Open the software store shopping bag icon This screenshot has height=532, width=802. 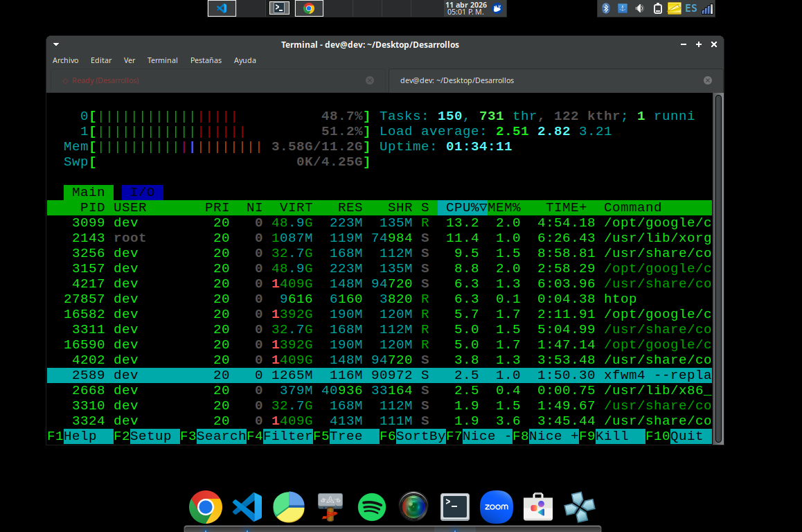[x=538, y=507]
